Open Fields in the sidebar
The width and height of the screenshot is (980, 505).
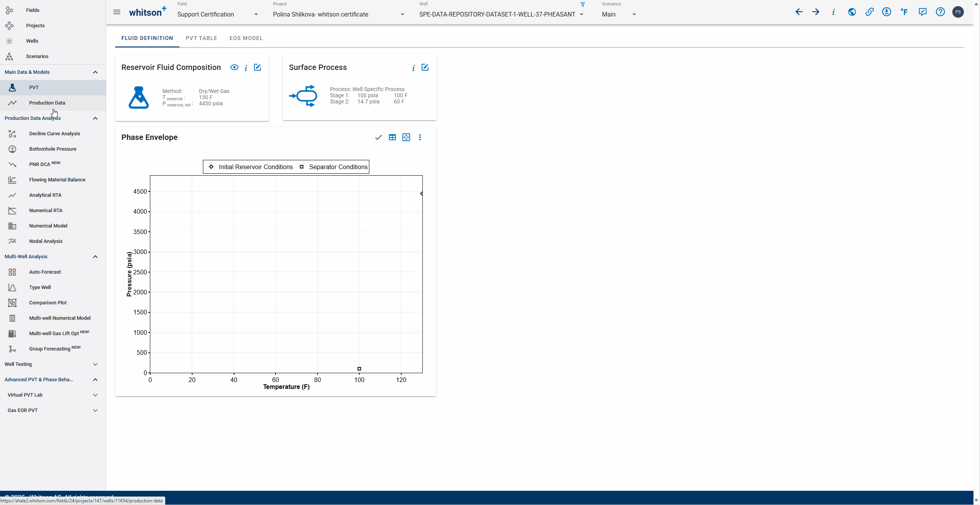[x=53, y=10]
